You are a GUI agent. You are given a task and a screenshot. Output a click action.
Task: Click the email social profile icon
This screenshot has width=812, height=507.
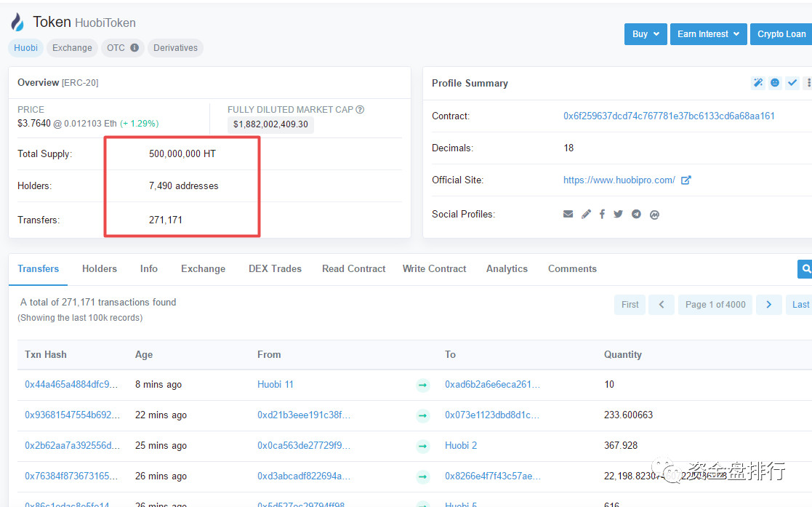click(x=568, y=215)
